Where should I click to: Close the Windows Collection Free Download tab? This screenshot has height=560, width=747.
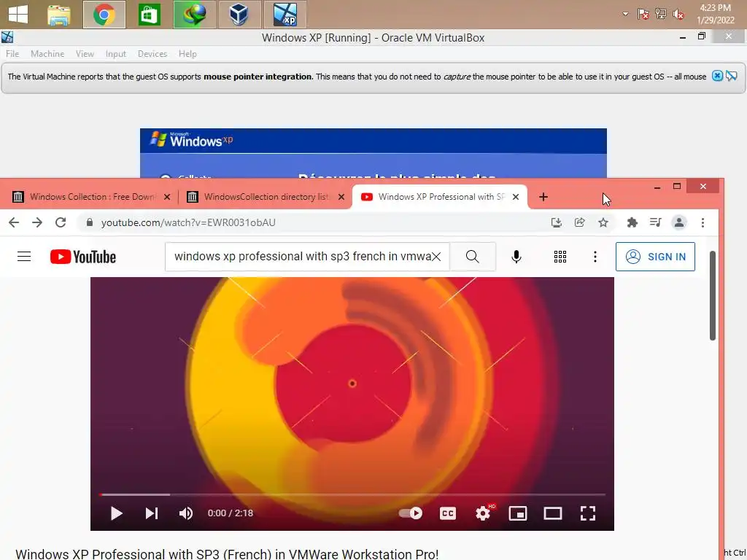click(167, 197)
